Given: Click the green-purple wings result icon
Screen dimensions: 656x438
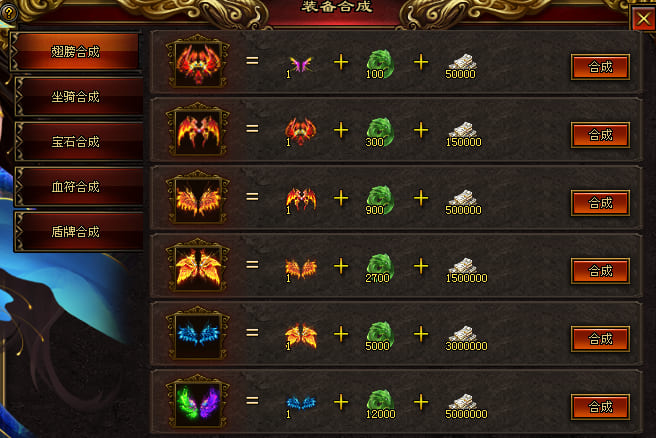Looking at the screenshot, I should (198, 403).
